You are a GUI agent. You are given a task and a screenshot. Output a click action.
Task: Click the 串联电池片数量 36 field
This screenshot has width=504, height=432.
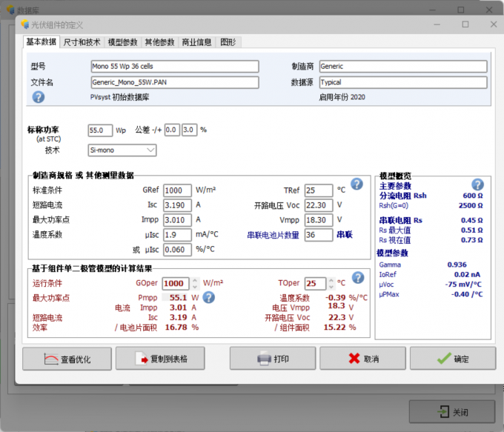click(319, 235)
